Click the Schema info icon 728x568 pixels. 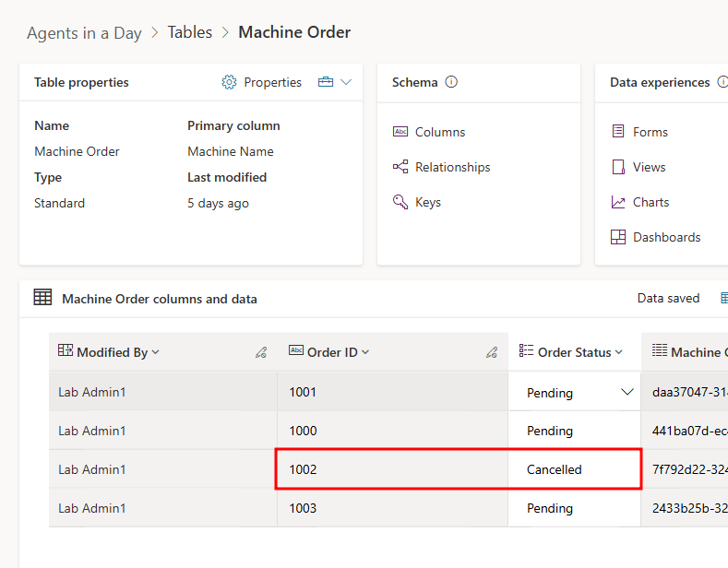click(451, 82)
